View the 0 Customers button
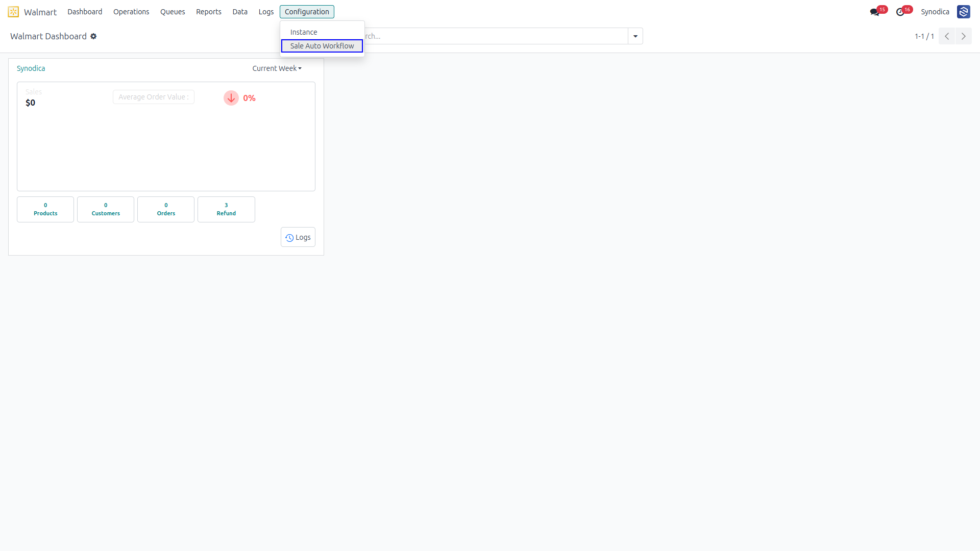This screenshot has width=980, height=551. (x=106, y=209)
